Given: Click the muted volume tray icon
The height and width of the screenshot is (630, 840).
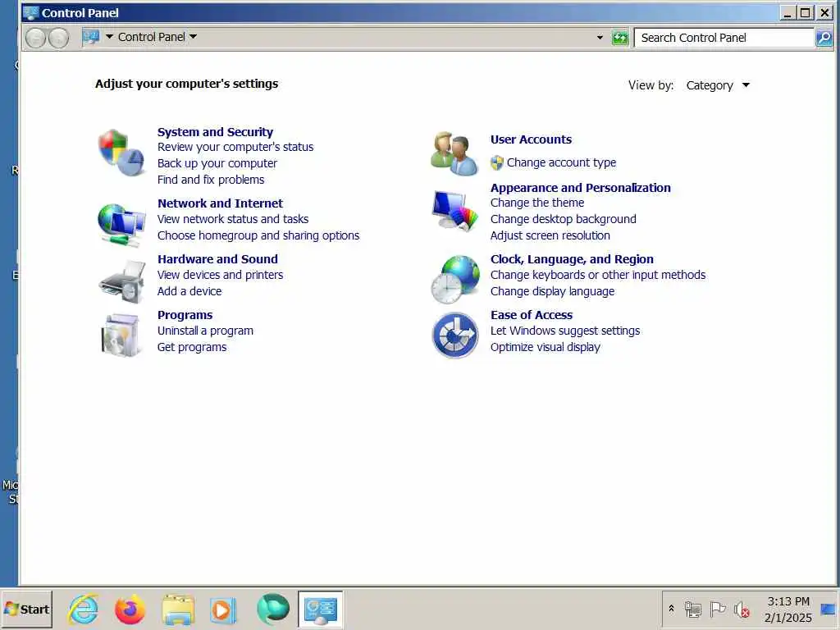Looking at the screenshot, I should pyautogui.click(x=742, y=609).
